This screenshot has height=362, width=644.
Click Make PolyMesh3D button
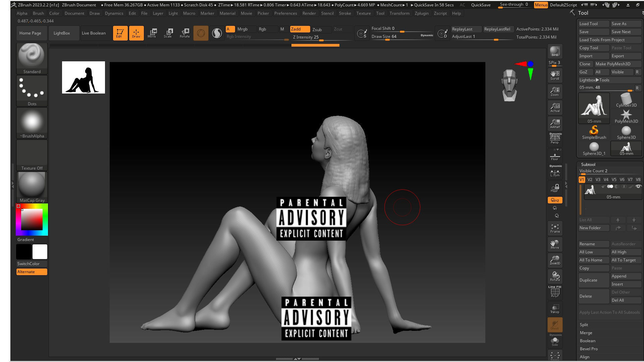pos(618,64)
